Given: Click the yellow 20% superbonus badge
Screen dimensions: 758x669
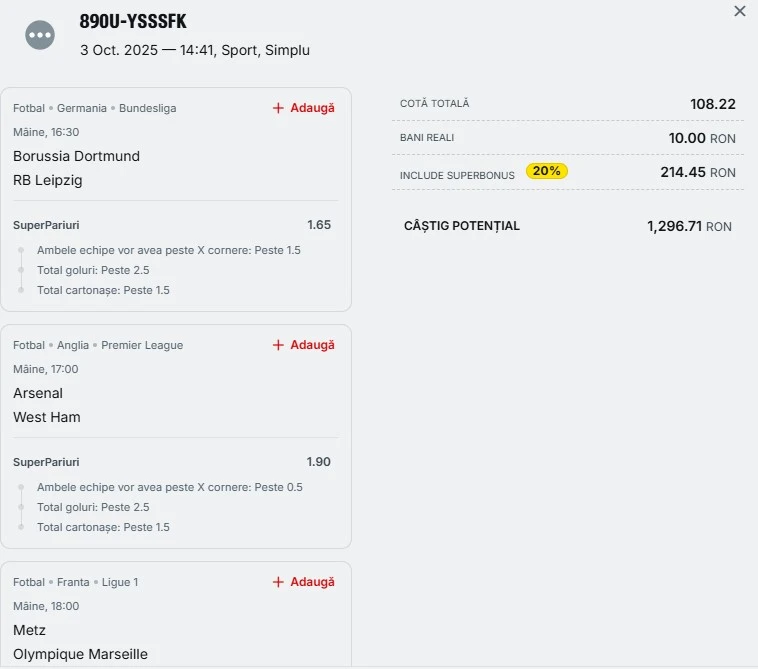Looking at the screenshot, I should [547, 171].
